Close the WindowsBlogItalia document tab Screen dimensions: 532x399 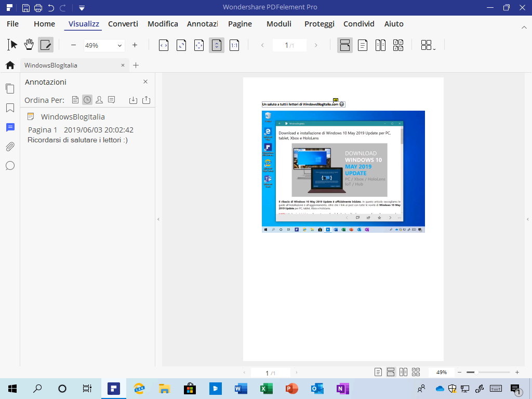123,65
